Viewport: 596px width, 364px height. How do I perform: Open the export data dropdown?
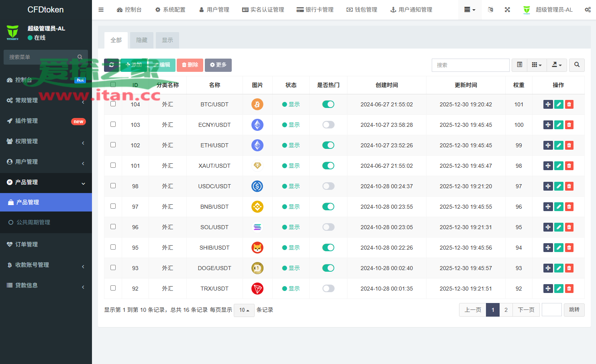tap(557, 65)
